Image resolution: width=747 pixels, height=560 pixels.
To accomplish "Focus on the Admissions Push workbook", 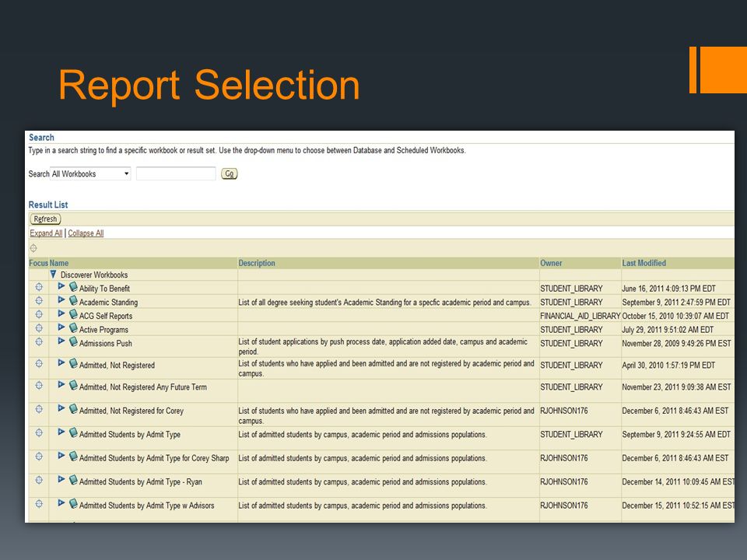I will coord(39,342).
